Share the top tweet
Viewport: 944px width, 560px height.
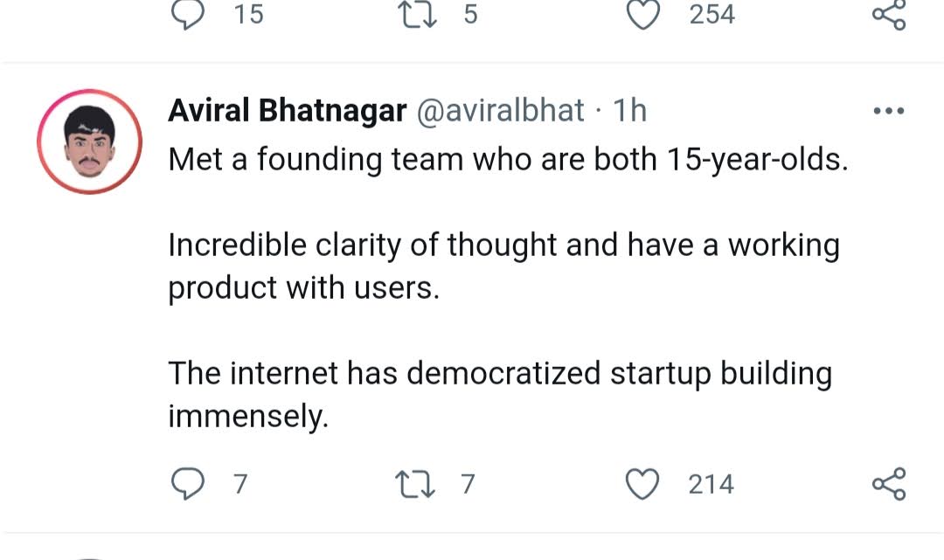[x=889, y=14]
